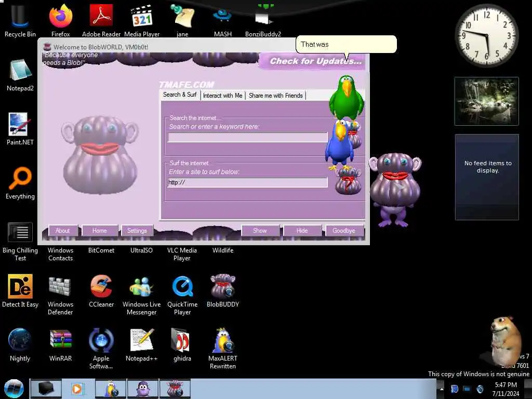
Task: Open the Bing Chilling Test desktop icon
Action: pyautogui.click(x=20, y=242)
